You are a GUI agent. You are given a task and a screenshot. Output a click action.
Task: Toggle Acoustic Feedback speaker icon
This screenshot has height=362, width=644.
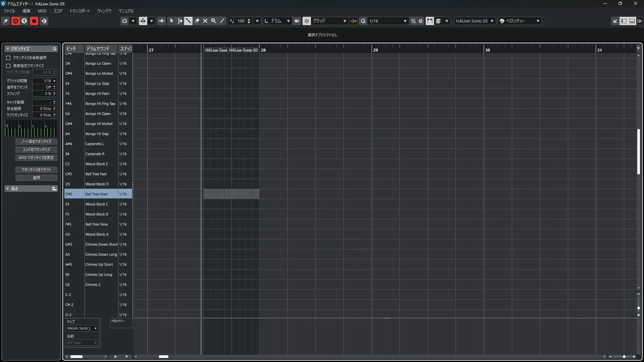pyautogui.click(x=161, y=21)
